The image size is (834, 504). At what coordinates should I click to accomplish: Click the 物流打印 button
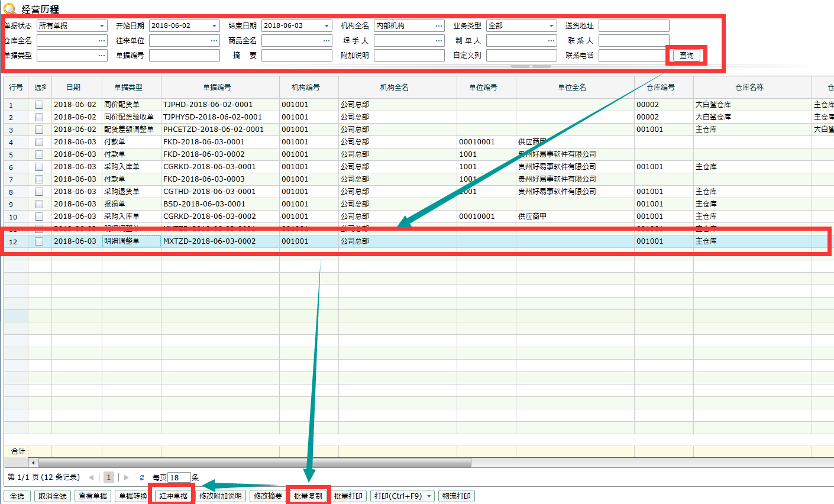tap(457, 496)
